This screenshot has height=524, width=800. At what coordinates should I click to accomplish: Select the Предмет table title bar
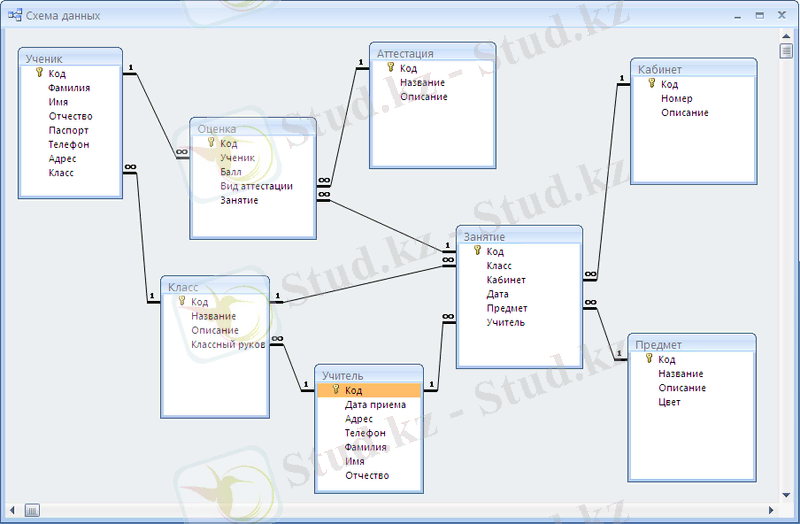692,344
